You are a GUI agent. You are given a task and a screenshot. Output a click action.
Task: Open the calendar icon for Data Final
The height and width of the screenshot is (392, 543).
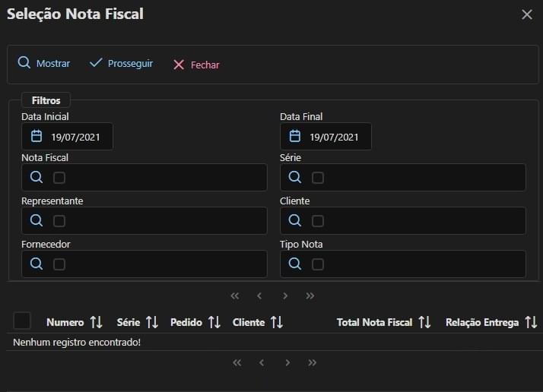pyautogui.click(x=295, y=137)
